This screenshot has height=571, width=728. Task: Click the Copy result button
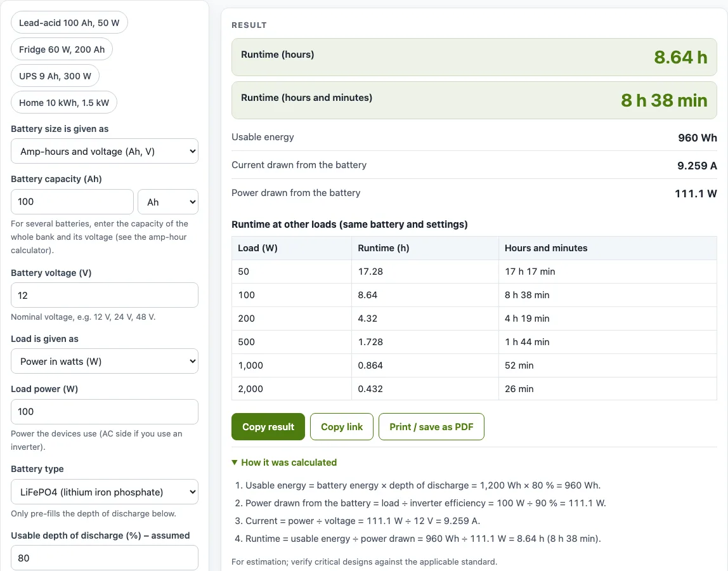click(268, 427)
